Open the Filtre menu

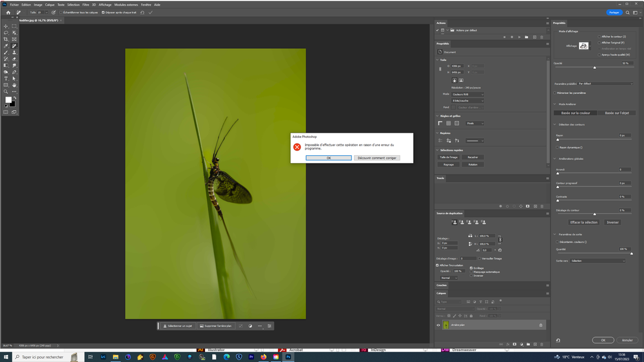pos(86,5)
